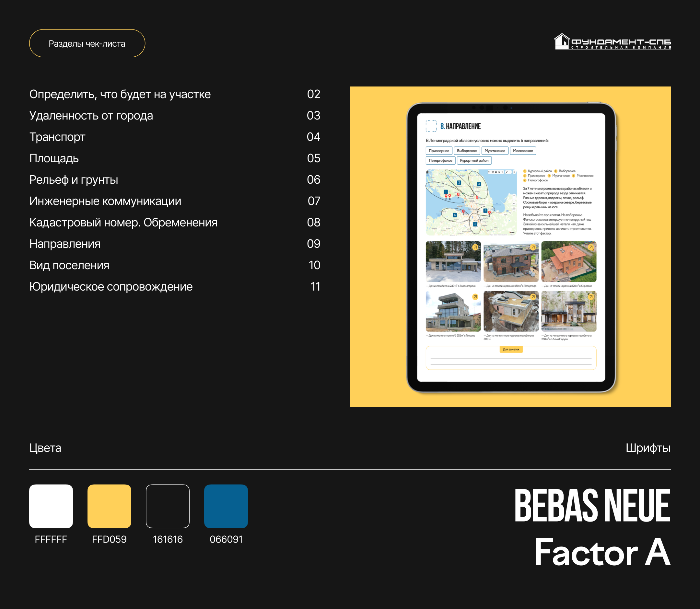Click the Петергофское legend item
700x609 pixels.
pos(535,180)
